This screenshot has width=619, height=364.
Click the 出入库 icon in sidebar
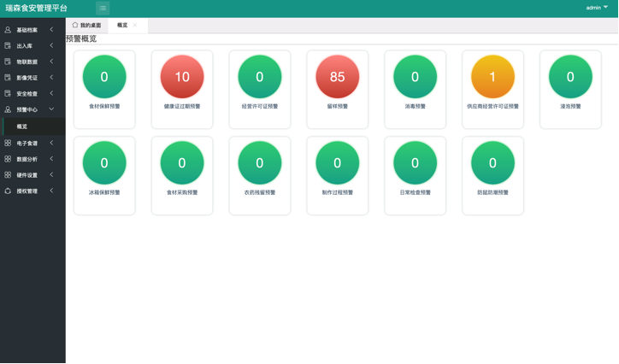click(8, 46)
